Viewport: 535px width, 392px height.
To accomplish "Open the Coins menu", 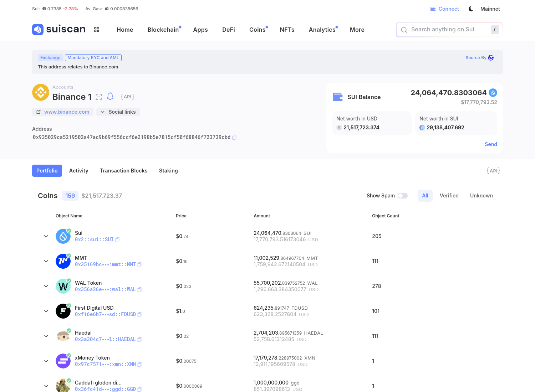I will coord(258,30).
